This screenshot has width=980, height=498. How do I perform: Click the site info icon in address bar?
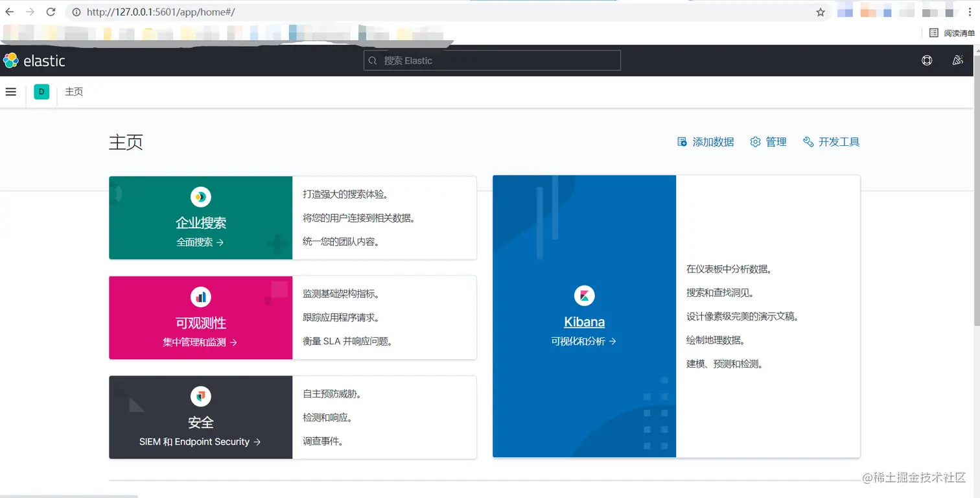tap(76, 12)
